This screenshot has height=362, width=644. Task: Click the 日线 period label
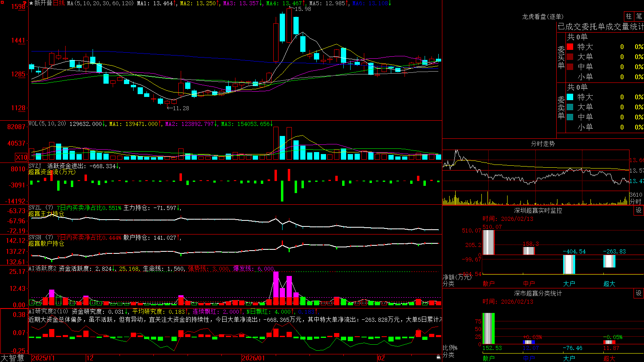click(59, 3)
